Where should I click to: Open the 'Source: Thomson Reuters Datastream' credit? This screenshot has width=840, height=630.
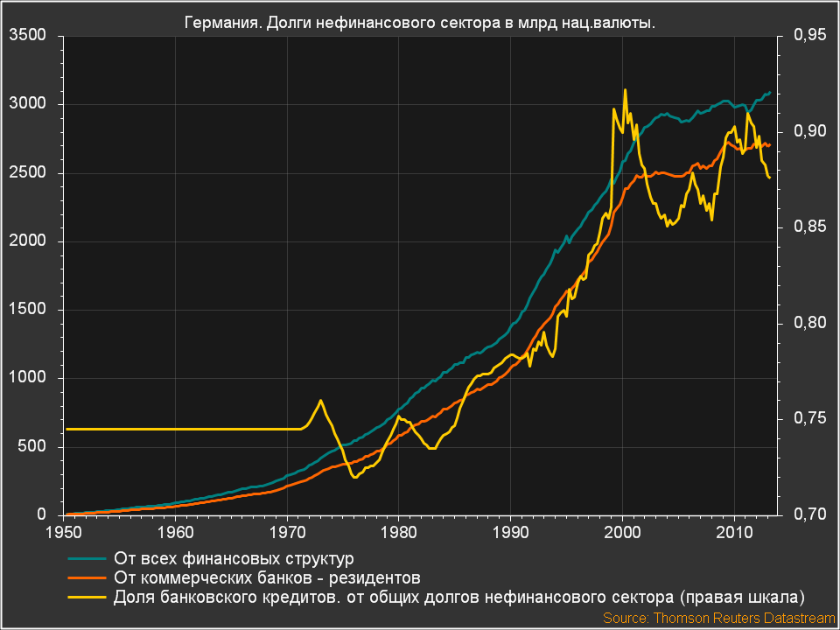click(718, 619)
